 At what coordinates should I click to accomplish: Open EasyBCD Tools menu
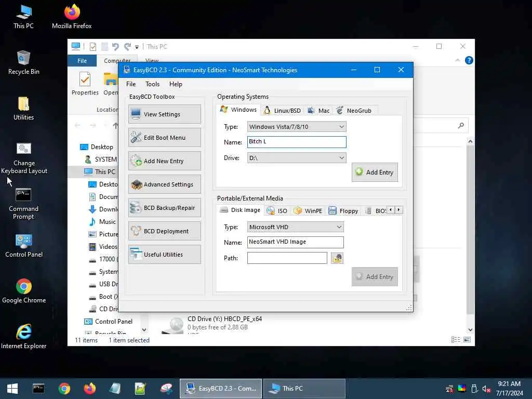[x=152, y=84]
